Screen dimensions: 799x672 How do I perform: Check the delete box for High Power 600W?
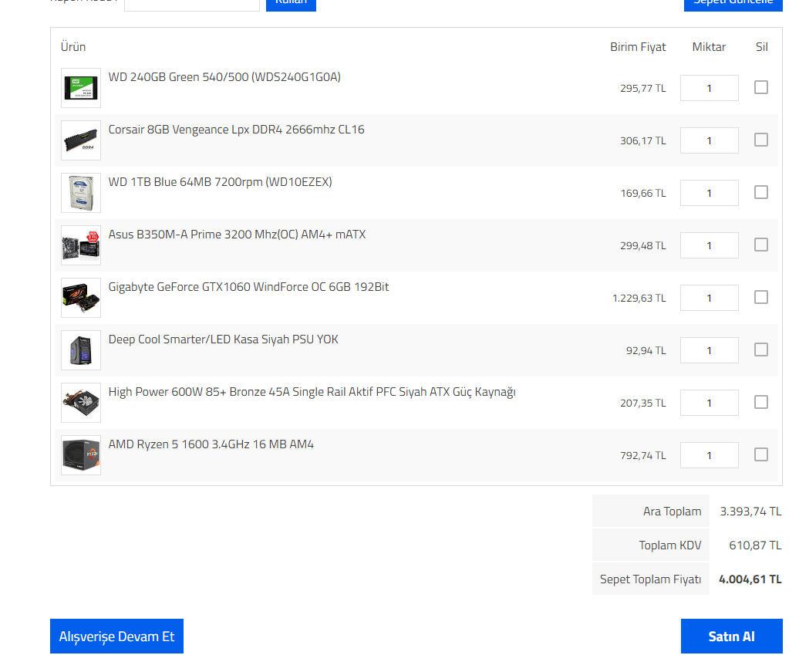coord(760,402)
